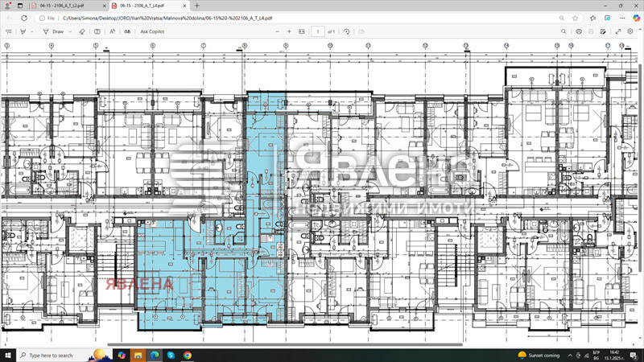
Task: Zoom out with the minus button
Action: tap(278, 31)
